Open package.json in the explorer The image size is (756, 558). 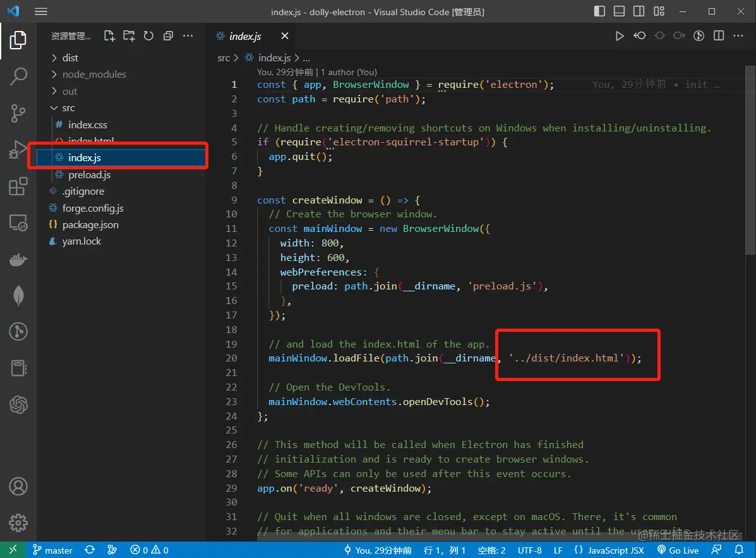90,224
